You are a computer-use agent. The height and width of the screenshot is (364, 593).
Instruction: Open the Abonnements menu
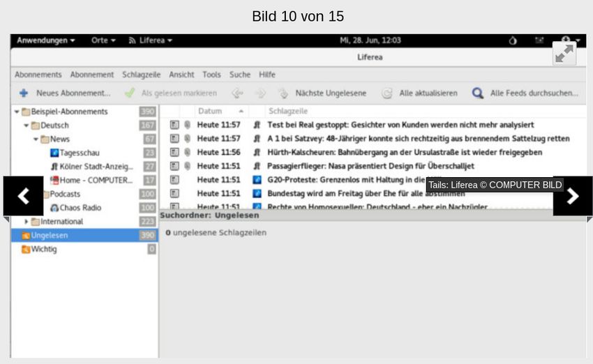(38, 75)
